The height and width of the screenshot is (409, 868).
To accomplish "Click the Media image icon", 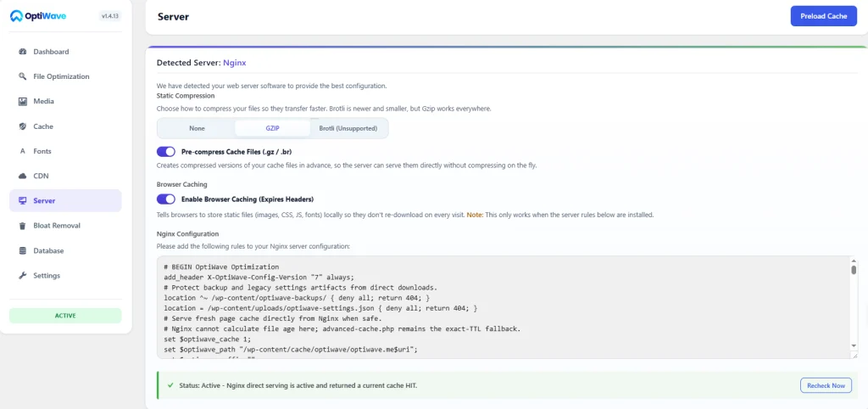I will 23,102.
